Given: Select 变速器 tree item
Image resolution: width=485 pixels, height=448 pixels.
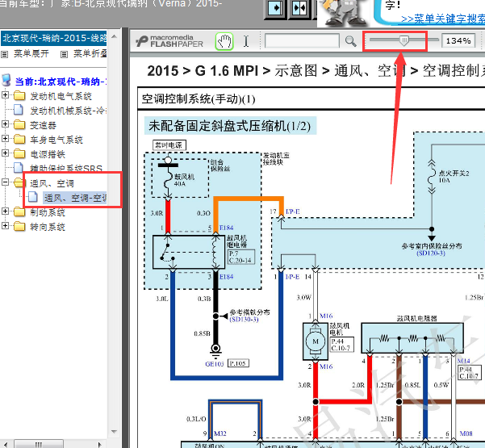Looking at the screenshot, I should point(43,125).
